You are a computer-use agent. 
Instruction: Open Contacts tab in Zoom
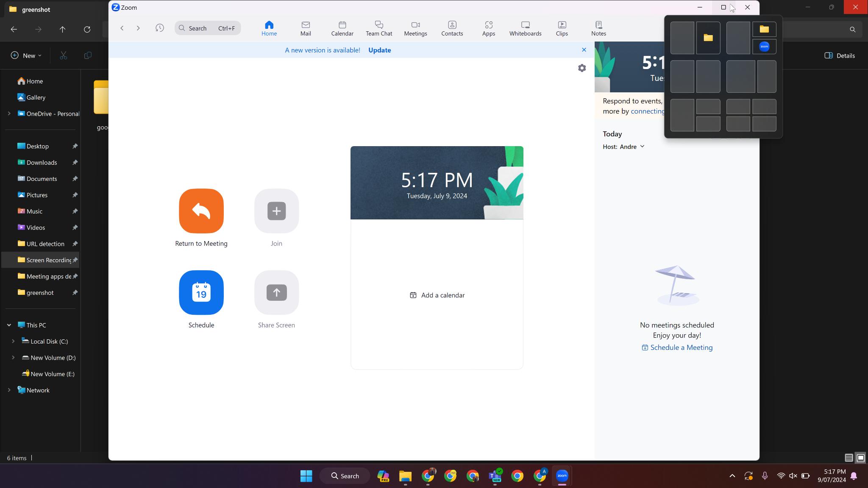(x=452, y=28)
